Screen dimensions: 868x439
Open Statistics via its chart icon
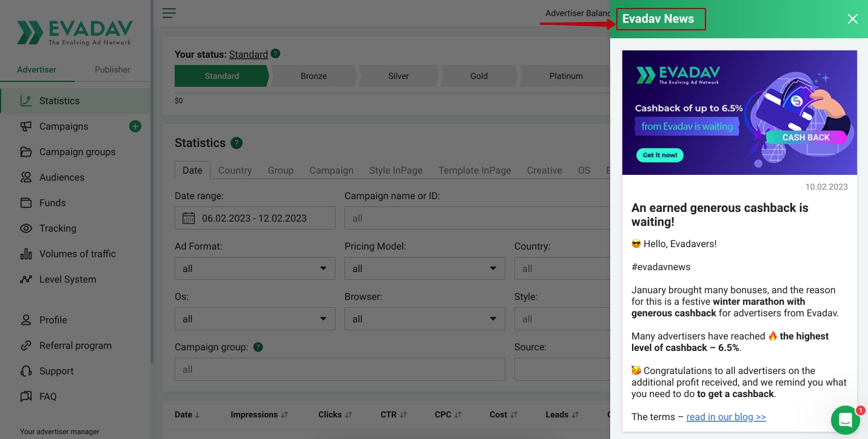point(26,101)
